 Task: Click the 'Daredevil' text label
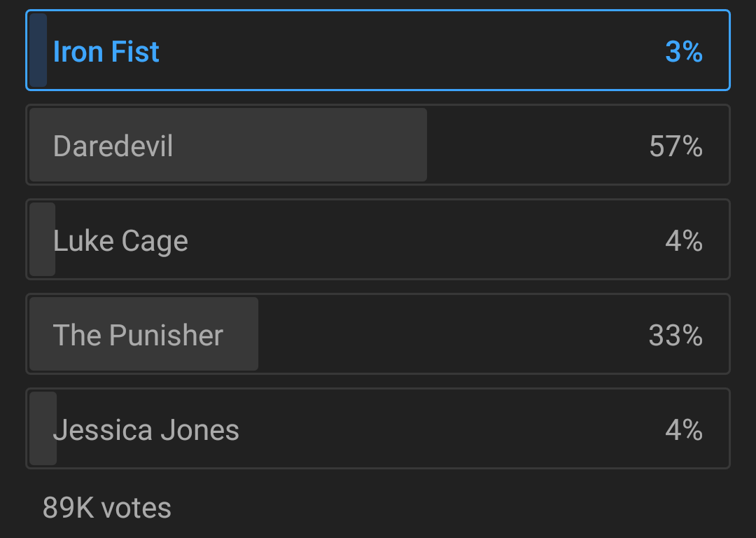[113, 146]
